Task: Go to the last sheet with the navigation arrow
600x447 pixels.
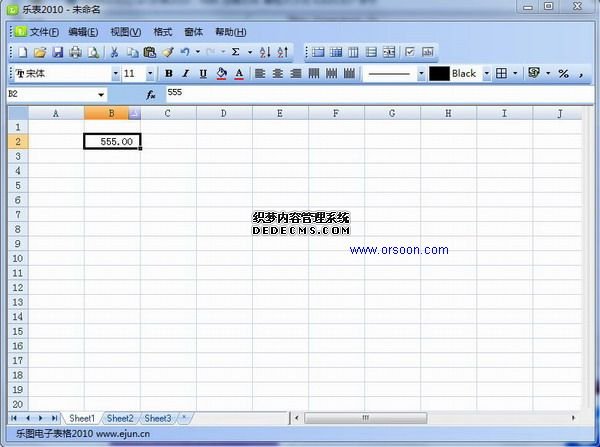Action: point(54,418)
